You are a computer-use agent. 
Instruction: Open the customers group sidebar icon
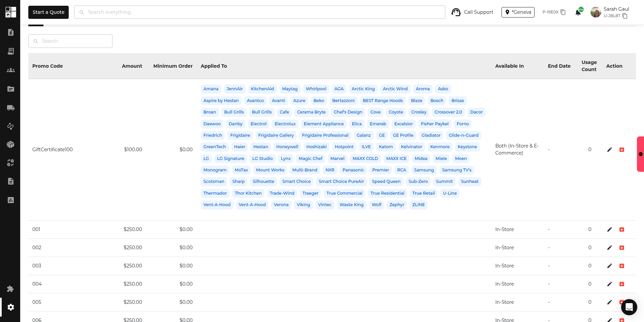(x=11, y=70)
